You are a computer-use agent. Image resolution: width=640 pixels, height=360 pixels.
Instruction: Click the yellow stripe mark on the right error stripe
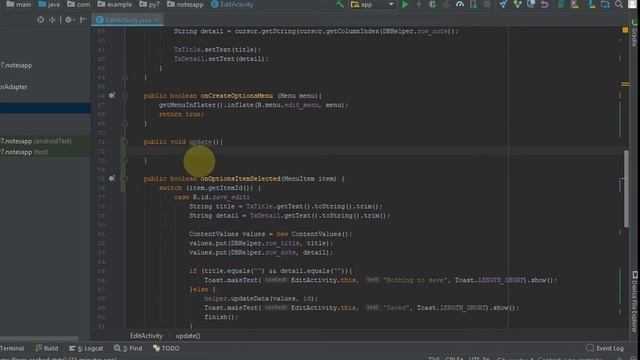click(625, 84)
